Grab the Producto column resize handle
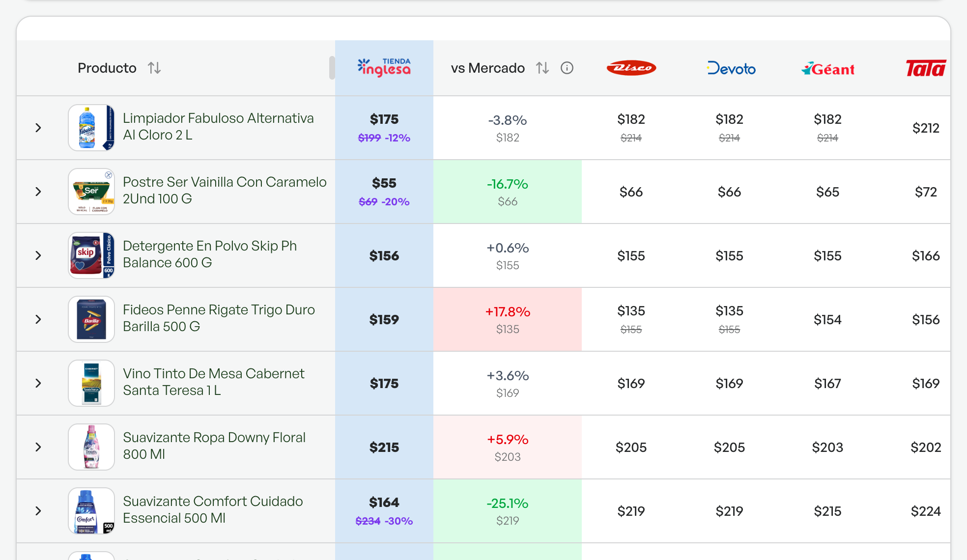Viewport: 967px width, 560px height. tap(332, 68)
